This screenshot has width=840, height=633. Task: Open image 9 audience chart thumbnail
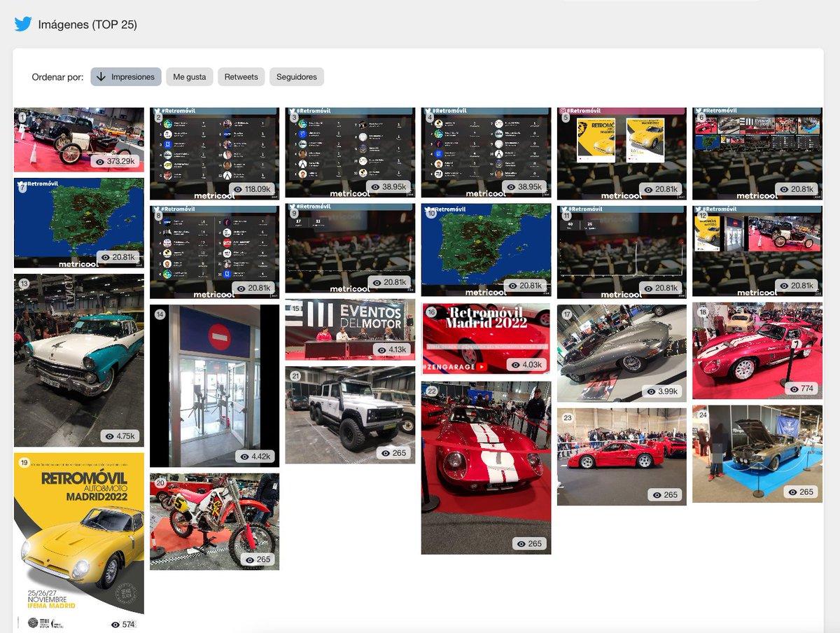(350, 249)
